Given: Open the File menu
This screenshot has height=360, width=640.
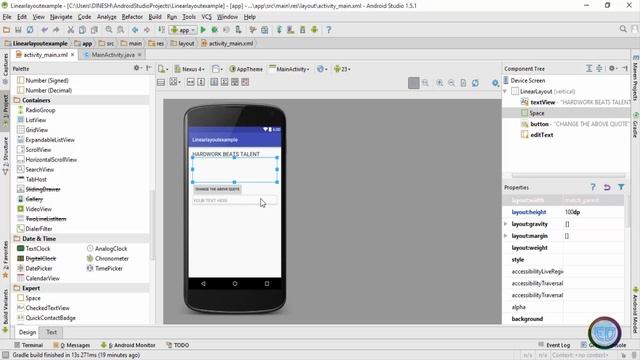Looking at the screenshot, I should point(7,17).
